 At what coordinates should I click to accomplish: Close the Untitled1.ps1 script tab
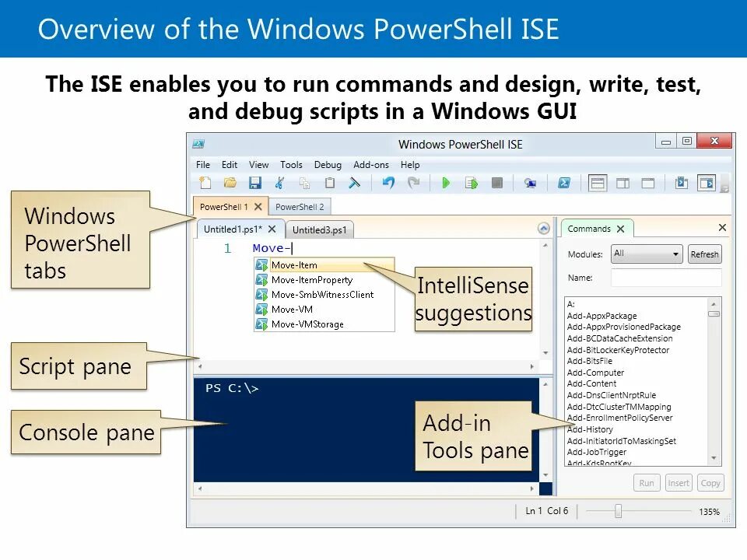coord(272,229)
